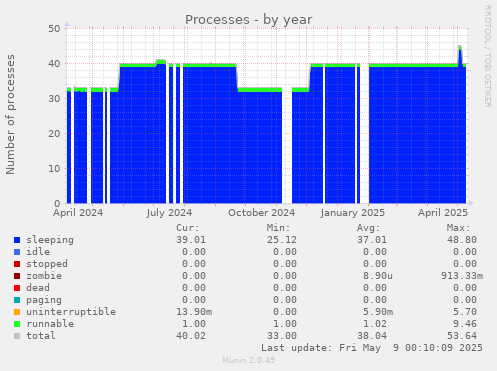Screen dimensions: 497x371
Task: Click total average value 38.04
Action: click(x=372, y=336)
